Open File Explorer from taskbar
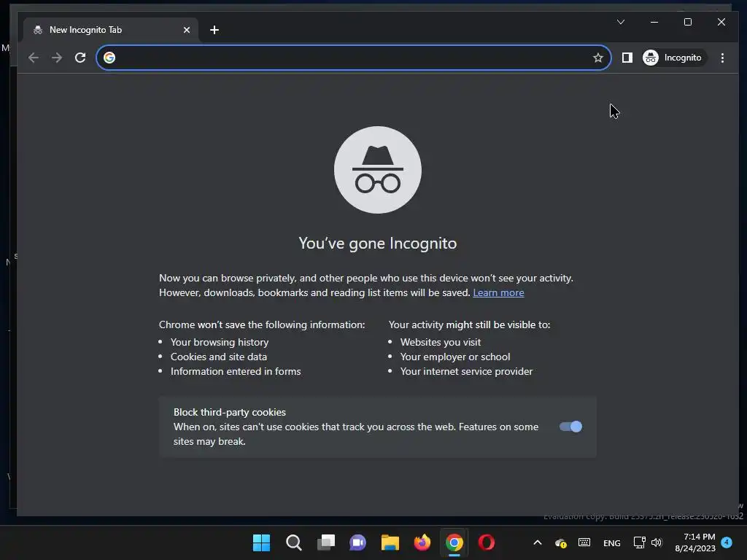Image resolution: width=747 pixels, height=560 pixels. (390, 542)
